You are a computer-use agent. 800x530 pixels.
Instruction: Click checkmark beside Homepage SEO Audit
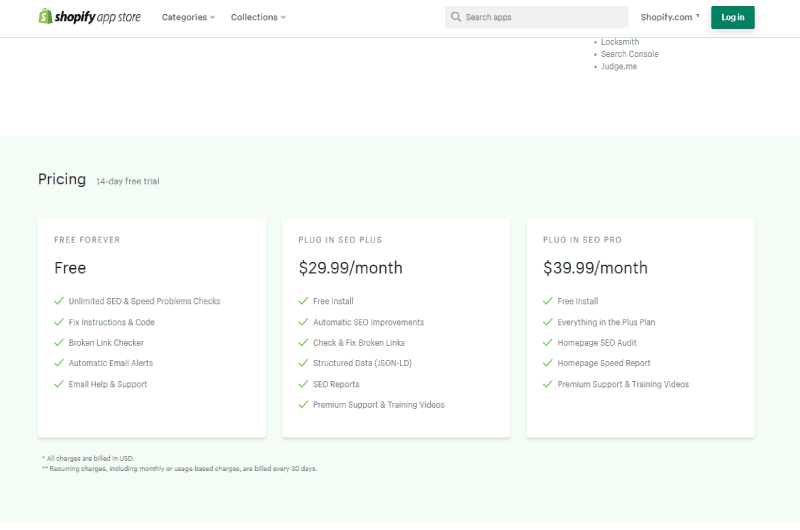tap(547, 342)
